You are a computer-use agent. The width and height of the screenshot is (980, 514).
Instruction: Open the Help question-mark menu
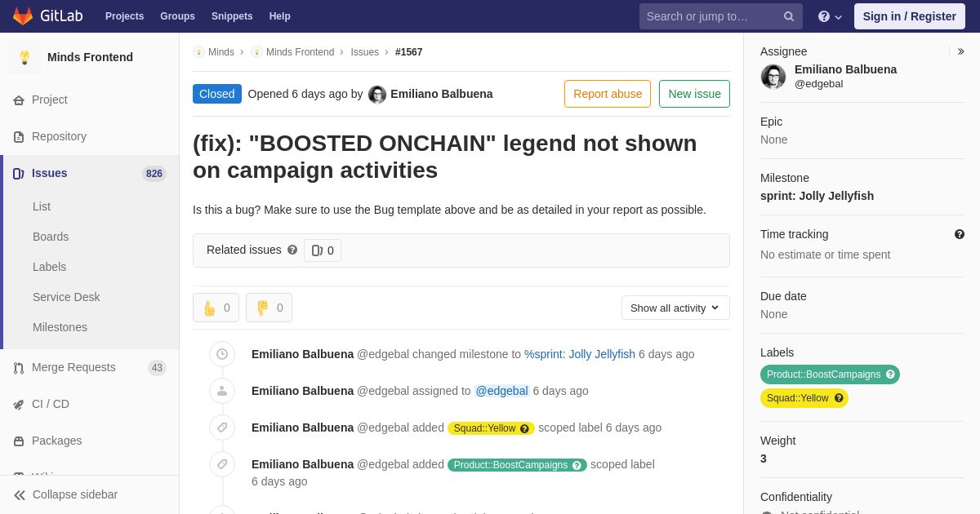(830, 16)
